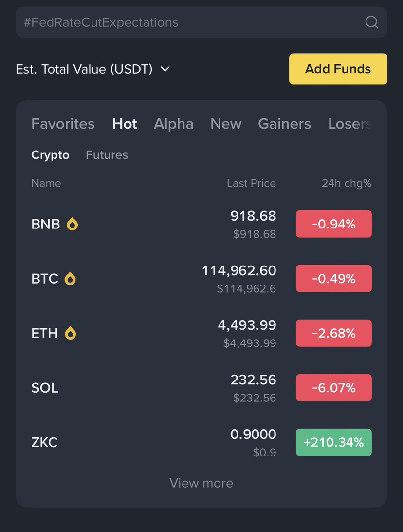The height and width of the screenshot is (532, 403).
Task: Open the Alpha tab
Action: (174, 124)
